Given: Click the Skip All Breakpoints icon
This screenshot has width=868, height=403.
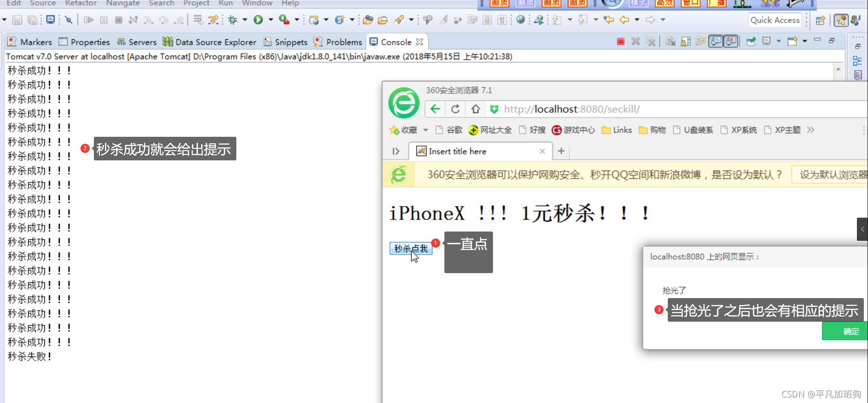Looking at the screenshot, I should (x=69, y=20).
